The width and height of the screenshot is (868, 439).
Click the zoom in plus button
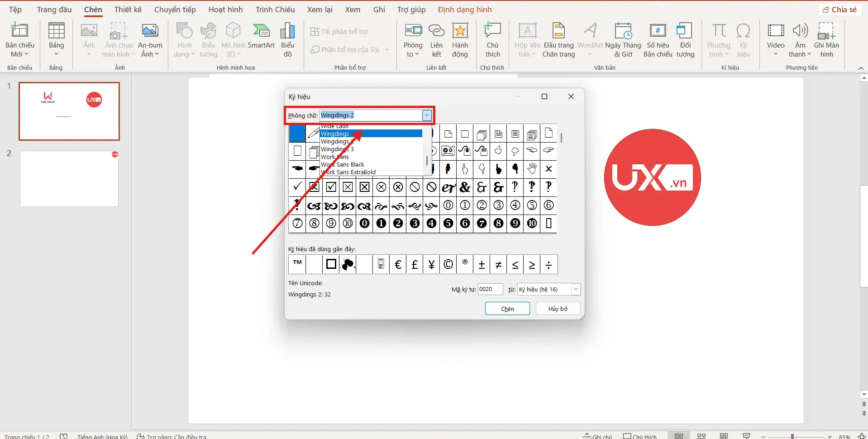[830, 436]
